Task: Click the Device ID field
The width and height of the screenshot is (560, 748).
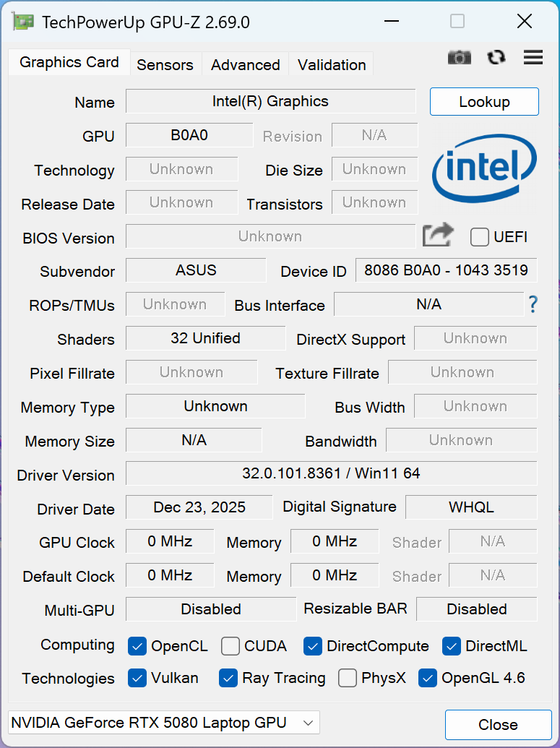Action: pyautogui.click(x=446, y=270)
